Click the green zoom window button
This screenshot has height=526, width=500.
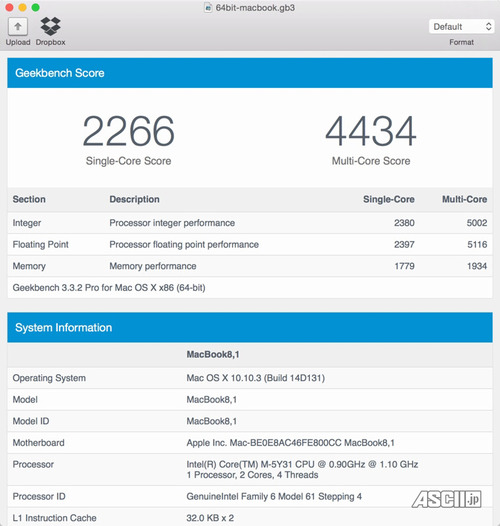36,7
